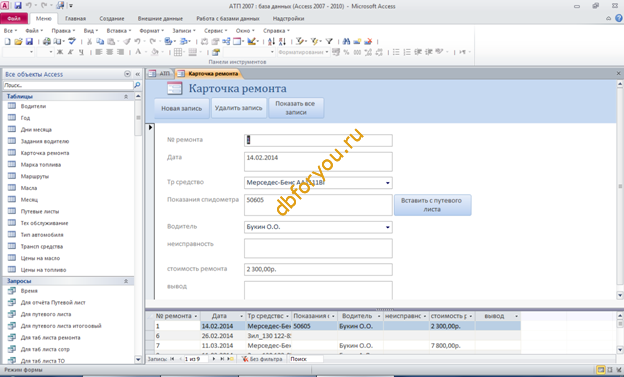Viewport: 624px width, 377px height.
Task: Open the Правка menu
Action: [x=63, y=31]
